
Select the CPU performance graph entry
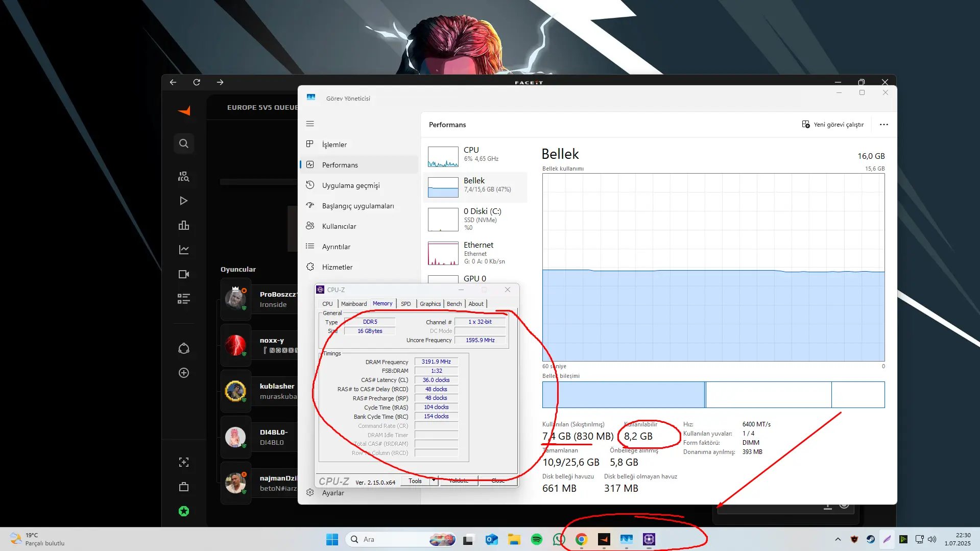point(475,156)
